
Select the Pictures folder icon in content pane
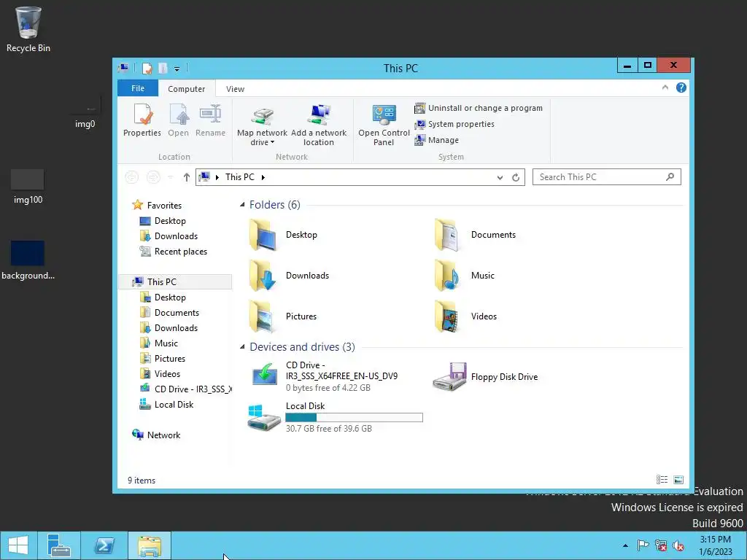[x=262, y=316]
